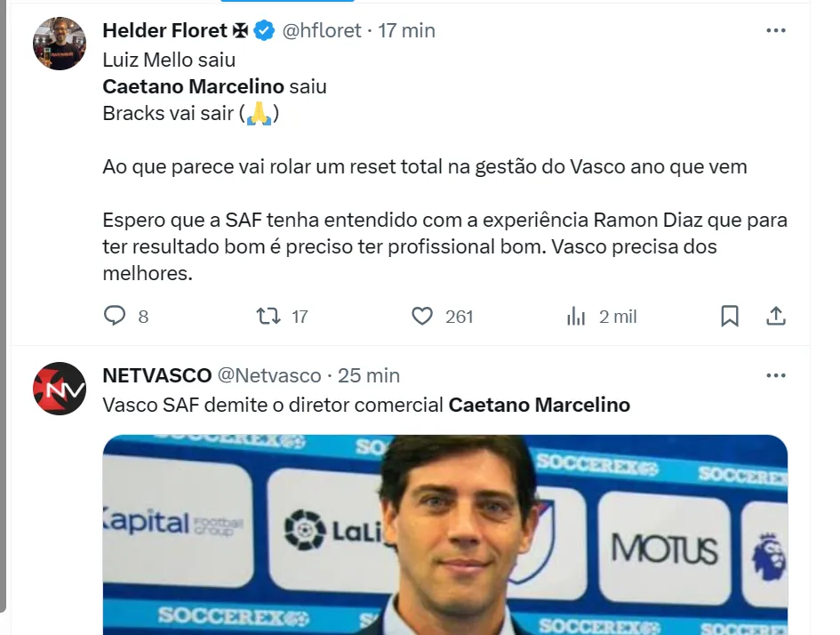Open more options for NETVASCO tweet

775,375
